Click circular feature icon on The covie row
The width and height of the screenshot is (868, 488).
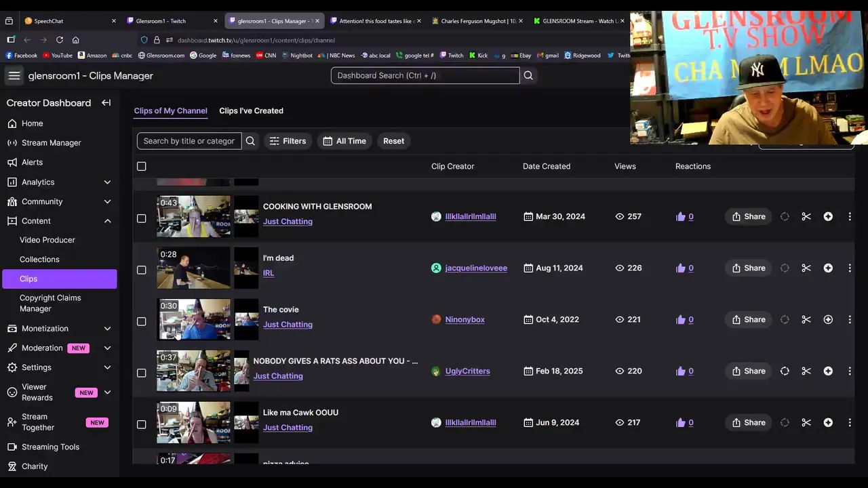tap(785, 320)
